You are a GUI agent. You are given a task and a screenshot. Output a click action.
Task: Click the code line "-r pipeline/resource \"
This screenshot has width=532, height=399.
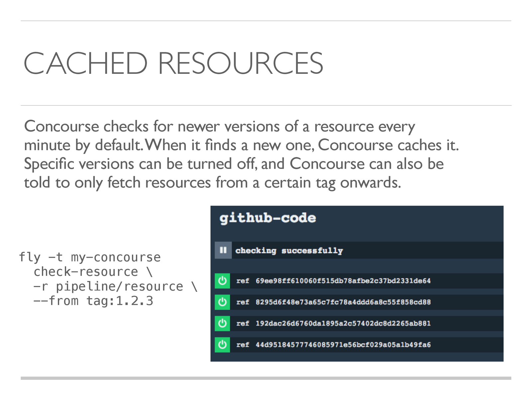(x=116, y=287)
